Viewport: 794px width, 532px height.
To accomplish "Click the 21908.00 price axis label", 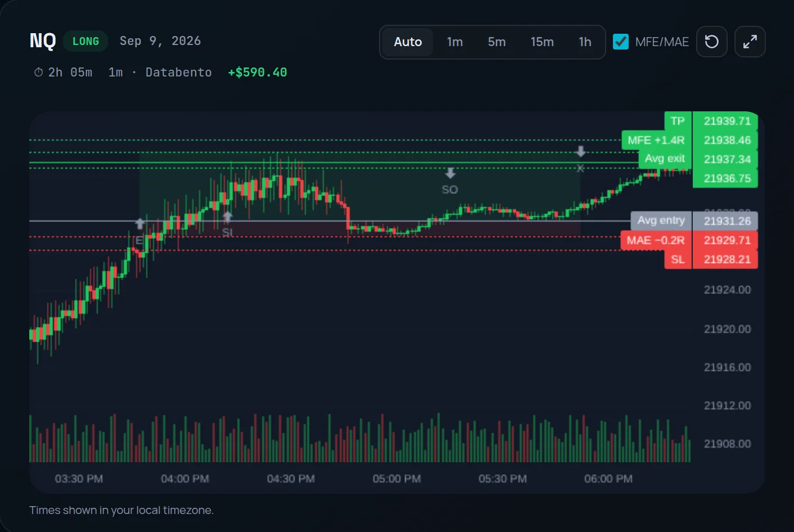I will point(727,444).
